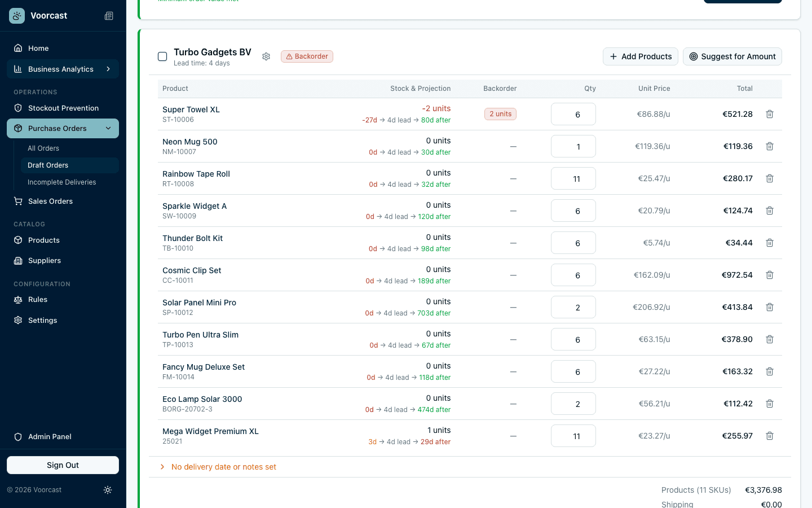Open supplier settings gear beside Turbo Gadgets BV
Viewport: 812px width, 508px height.
tap(266, 56)
